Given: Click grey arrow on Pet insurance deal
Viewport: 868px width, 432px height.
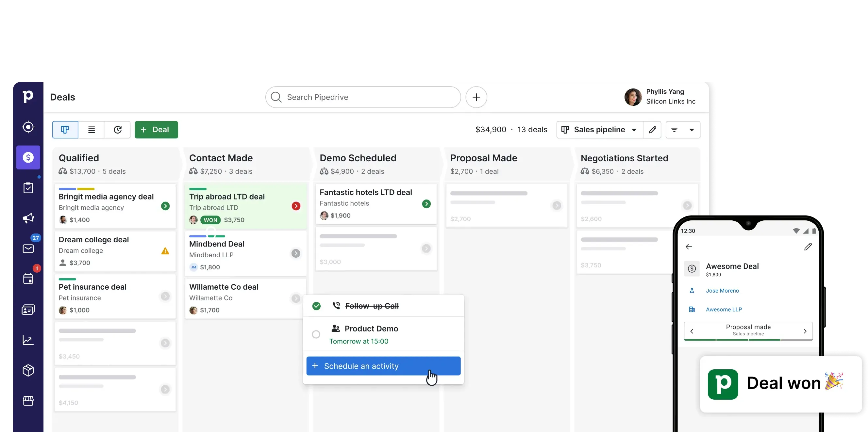Looking at the screenshot, I should pyautogui.click(x=165, y=296).
